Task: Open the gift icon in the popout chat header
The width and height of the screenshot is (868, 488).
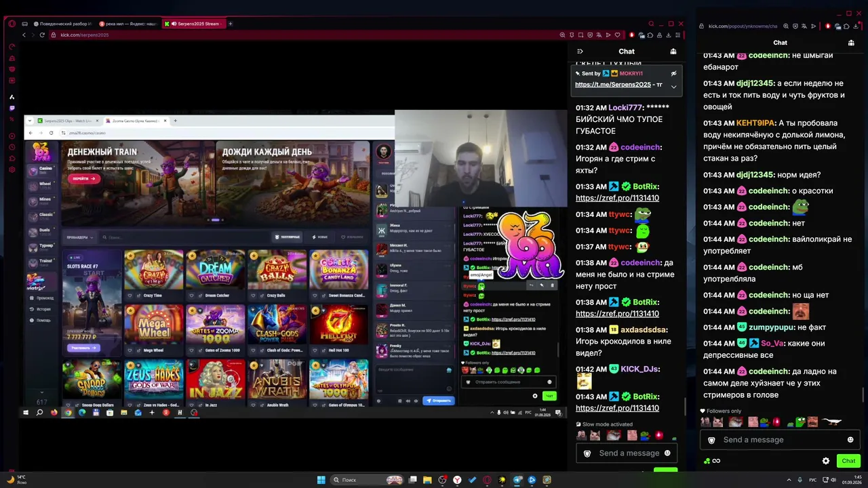Action: [851, 43]
